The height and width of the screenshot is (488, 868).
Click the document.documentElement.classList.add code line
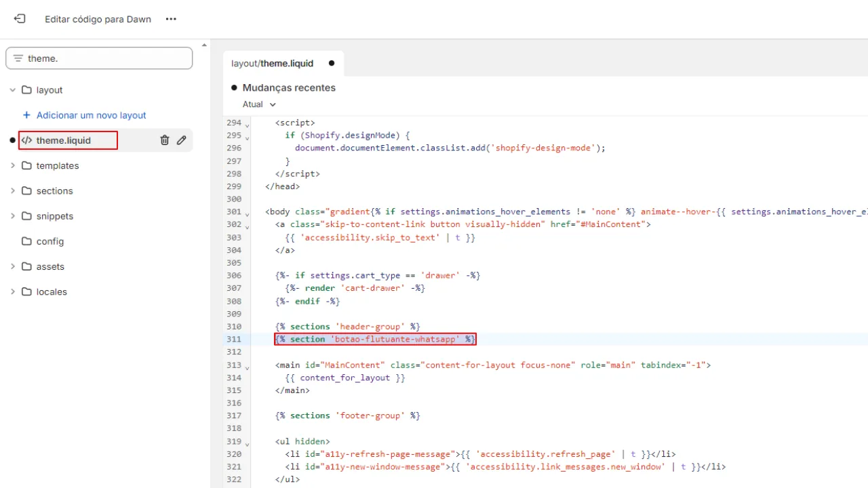[x=450, y=148]
